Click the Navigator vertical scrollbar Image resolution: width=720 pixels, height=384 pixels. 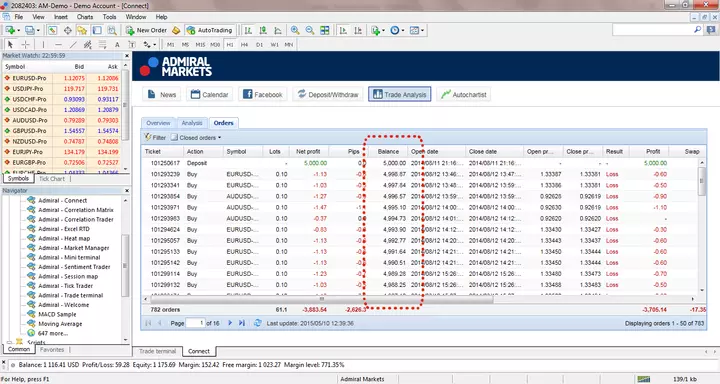pyautogui.click(x=125, y=265)
